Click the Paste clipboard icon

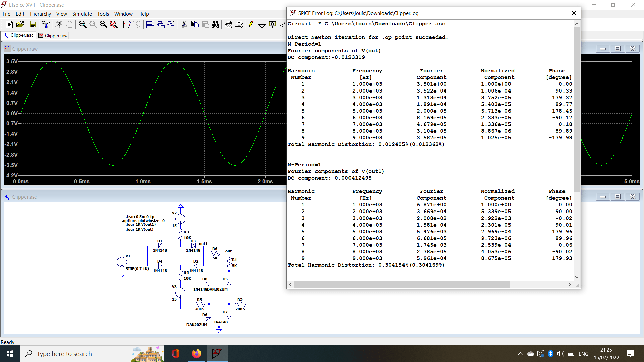click(205, 24)
